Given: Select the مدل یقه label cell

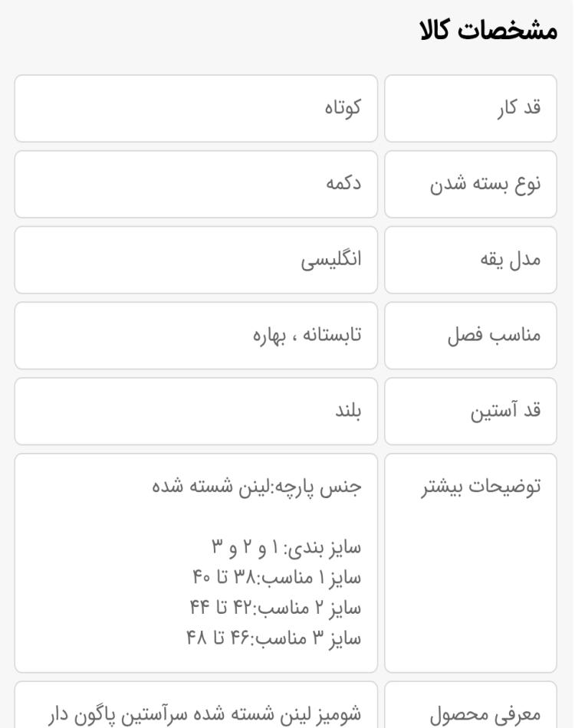Looking at the screenshot, I should point(471,260).
